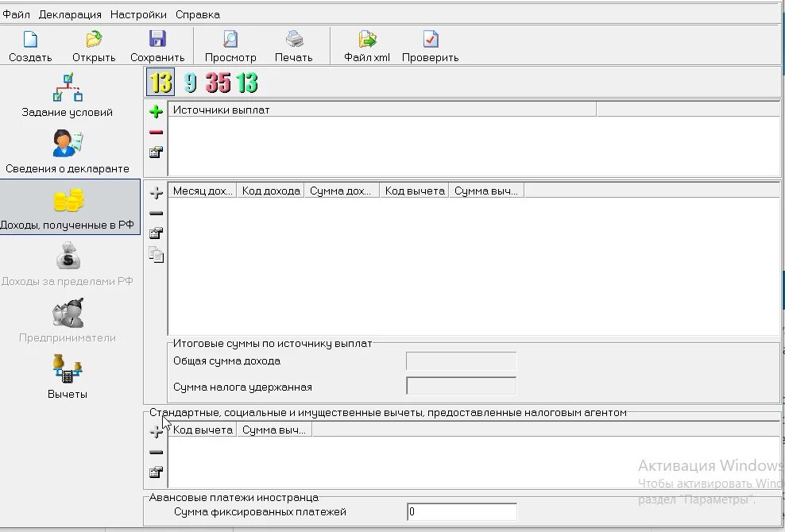Remove deduction row with minus

pos(157,452)
